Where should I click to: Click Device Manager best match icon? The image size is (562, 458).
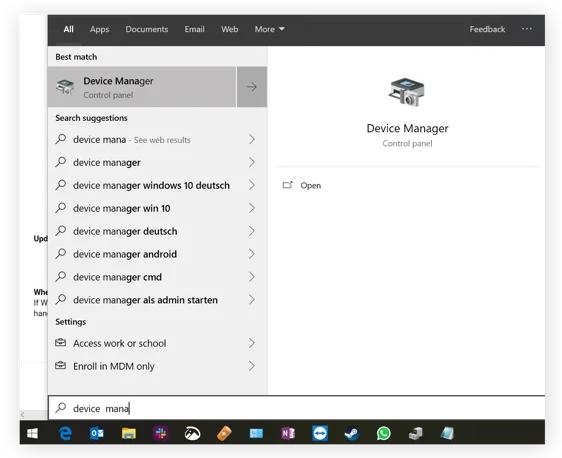pos(65,87)
